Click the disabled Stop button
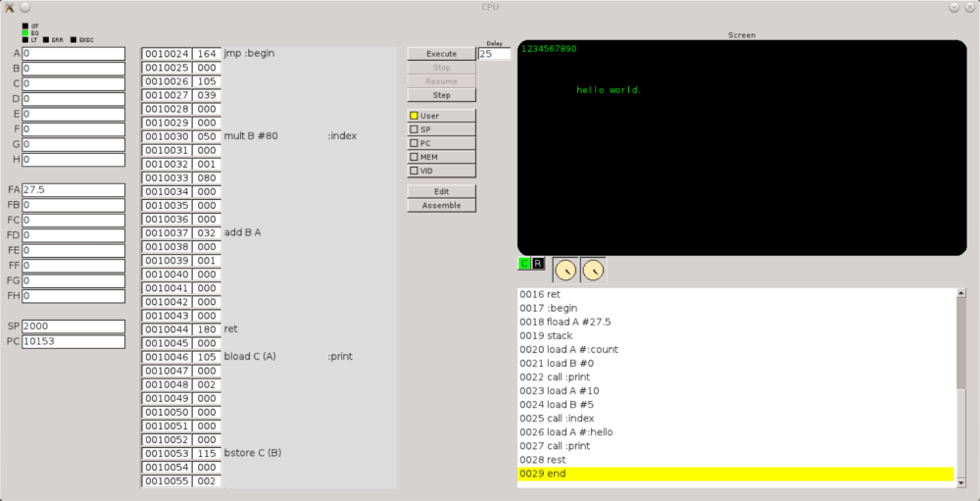This screenshot has width=980, height=501. (x=442, y=68)
